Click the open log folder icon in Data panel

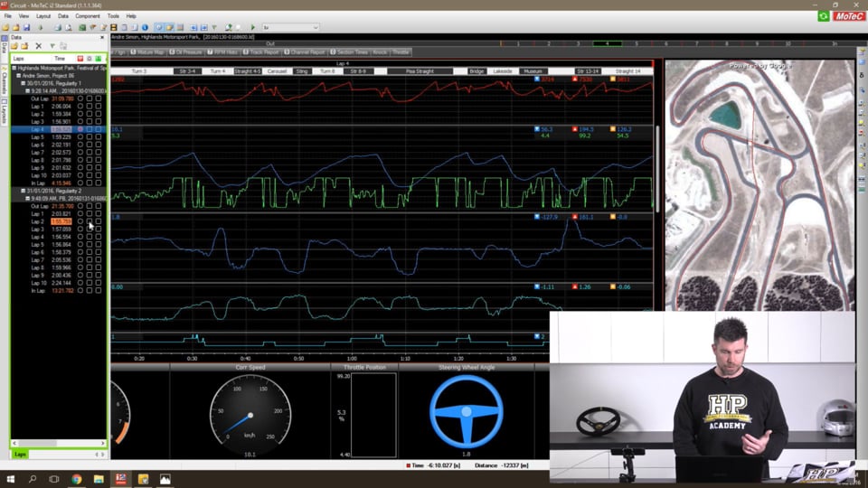[14, 46]
